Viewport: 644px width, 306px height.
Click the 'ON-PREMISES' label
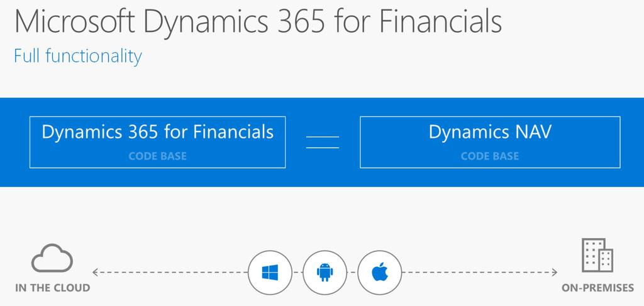point(597,288)
